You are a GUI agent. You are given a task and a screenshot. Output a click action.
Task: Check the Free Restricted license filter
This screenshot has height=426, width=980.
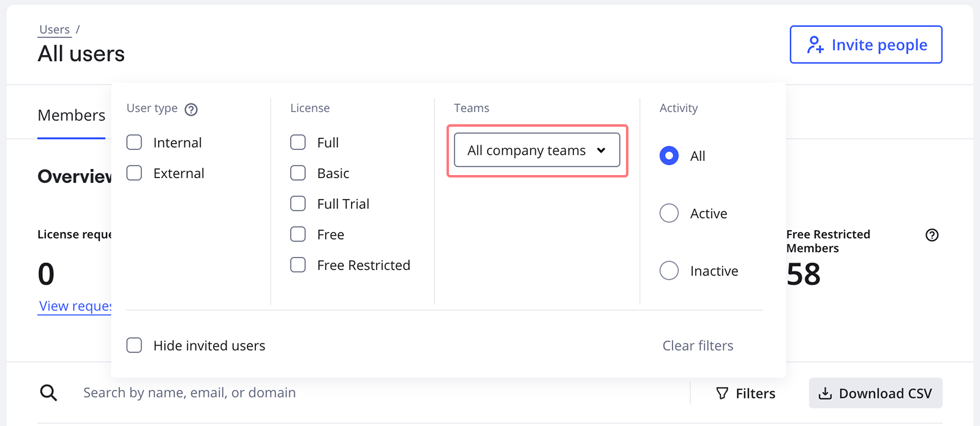(298, 265)
